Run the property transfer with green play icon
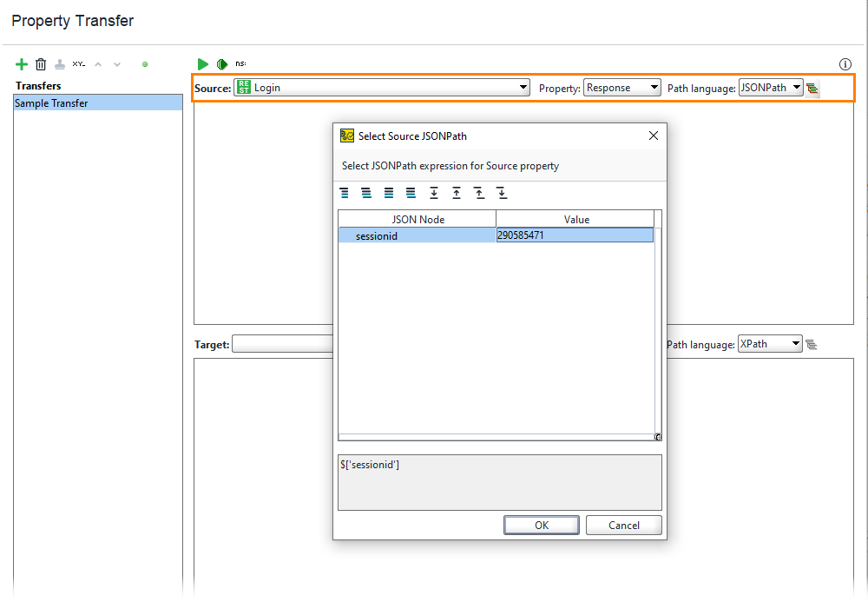Viewport: 868px width, 602px height. click(202, 63)
